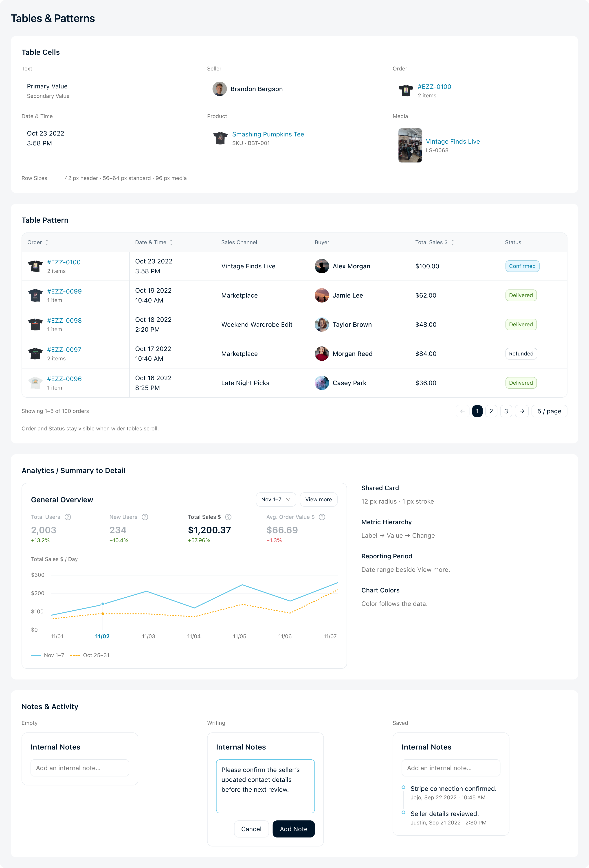
Task: Click the 11/02 highlighted chart marker
Action: pos(103,604)
